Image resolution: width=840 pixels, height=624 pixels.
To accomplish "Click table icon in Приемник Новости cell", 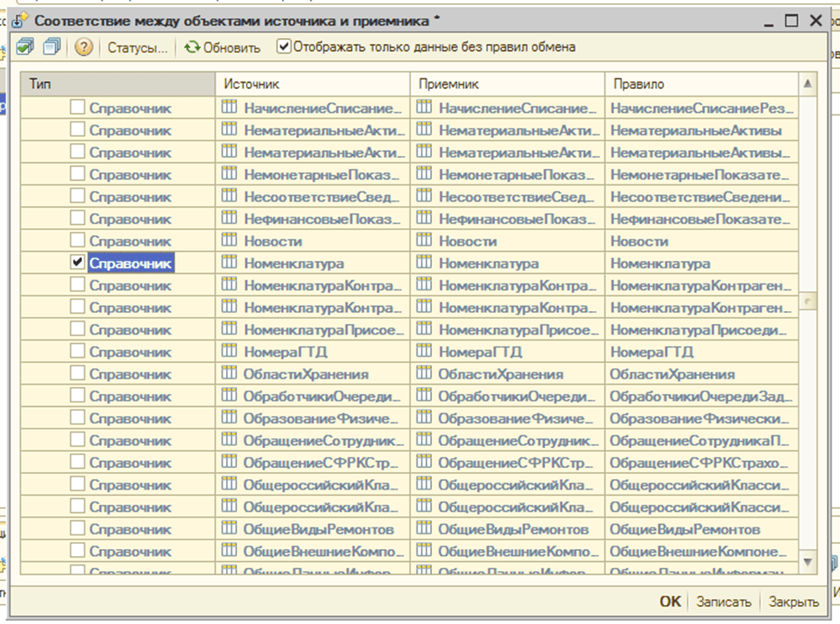I will click(x=424, y=240).
